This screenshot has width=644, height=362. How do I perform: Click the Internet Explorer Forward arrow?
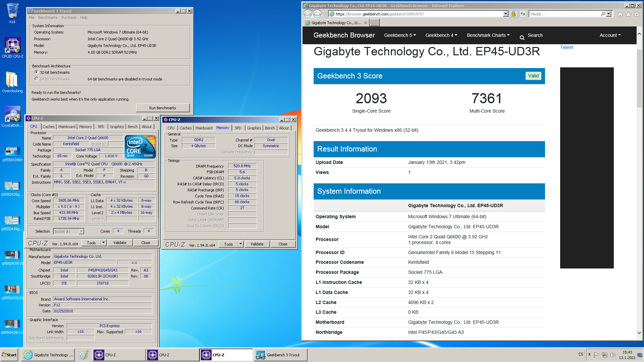point(317,14)
